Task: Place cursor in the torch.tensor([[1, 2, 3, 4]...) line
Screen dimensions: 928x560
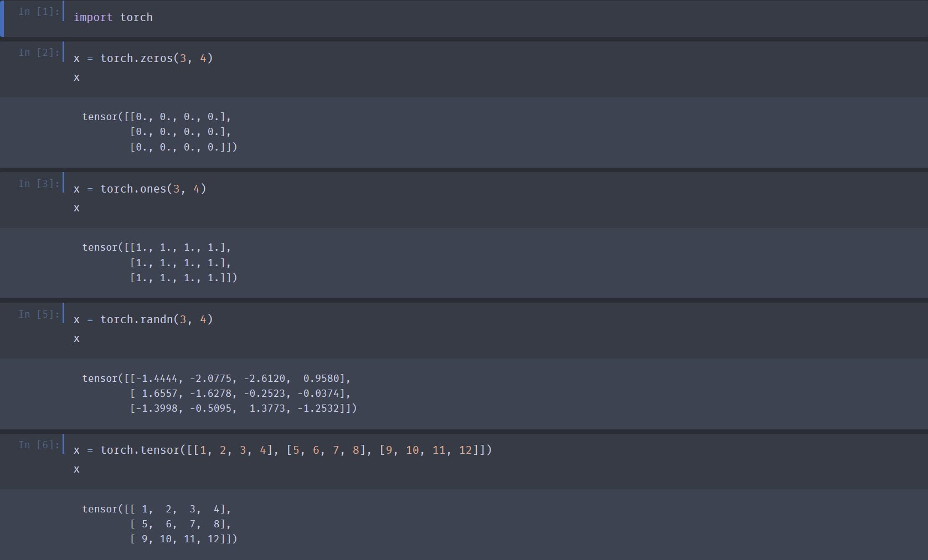Action: (x=282, y=450)
